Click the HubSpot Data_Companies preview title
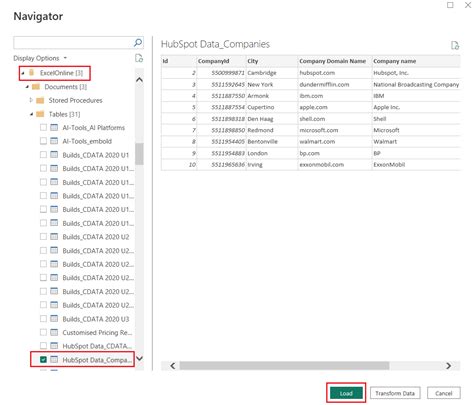Viewport: 474px width, 405px height. pos(215,44)
